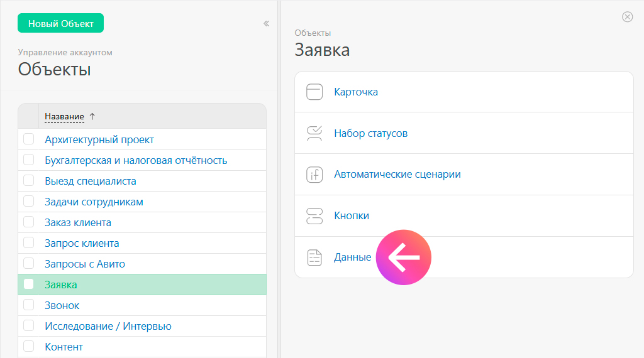The image size is (644, 358).
Task: Select the Задачи сотрудникам checkbox
Action: 28,202
